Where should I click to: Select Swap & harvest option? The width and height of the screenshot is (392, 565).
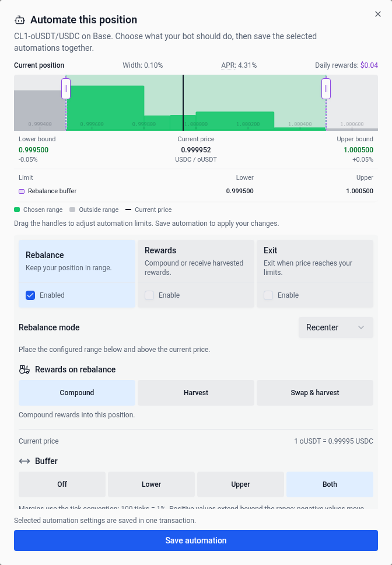coord(315,393)
